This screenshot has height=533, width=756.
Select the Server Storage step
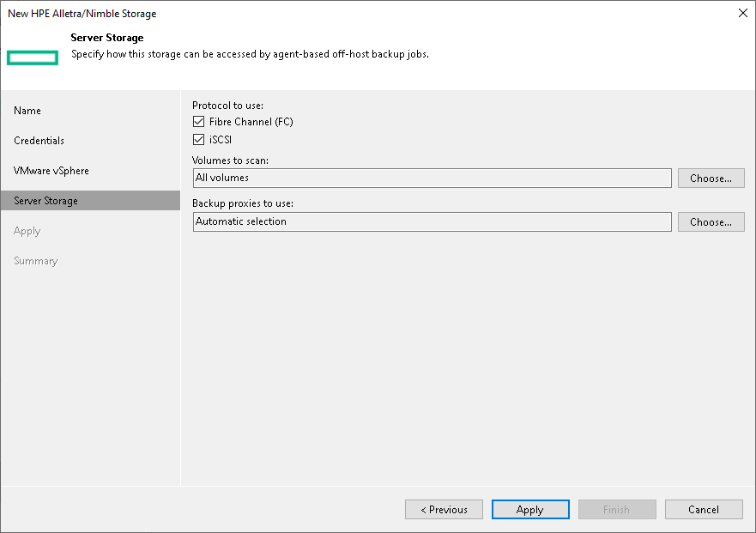pyautogui.click(x=91, y=201)
